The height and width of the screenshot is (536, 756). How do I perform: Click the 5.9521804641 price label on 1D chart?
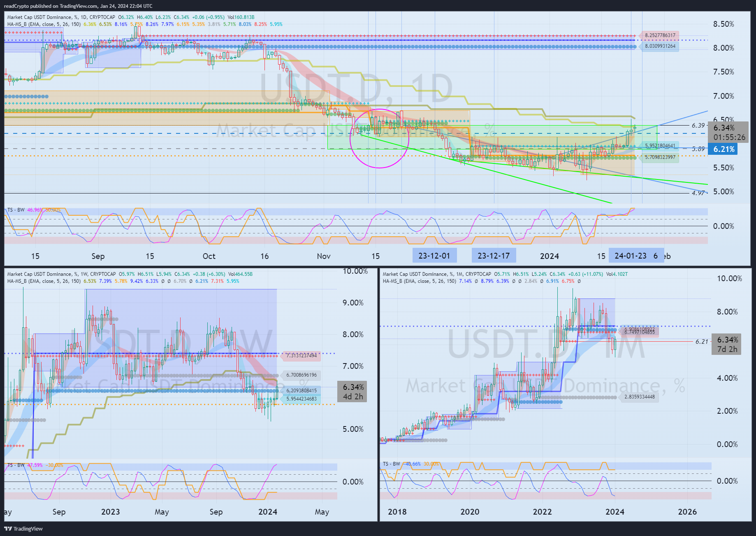point(659,146)
